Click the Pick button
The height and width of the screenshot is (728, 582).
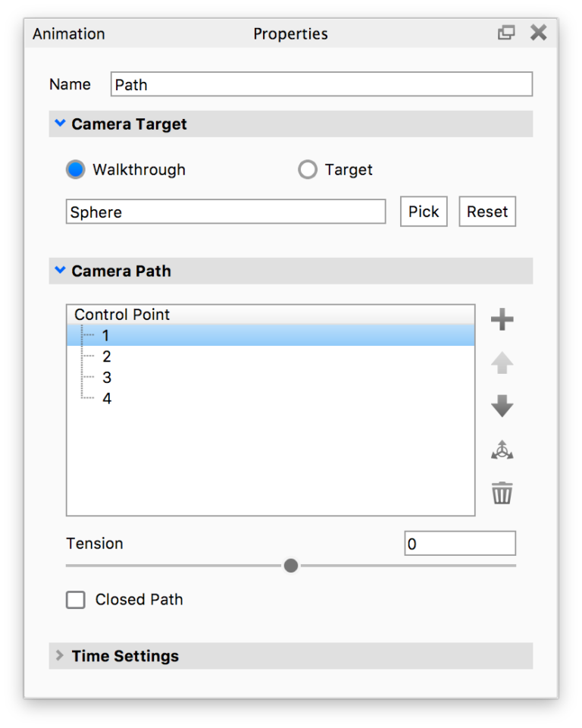click(x=423, y=212)
